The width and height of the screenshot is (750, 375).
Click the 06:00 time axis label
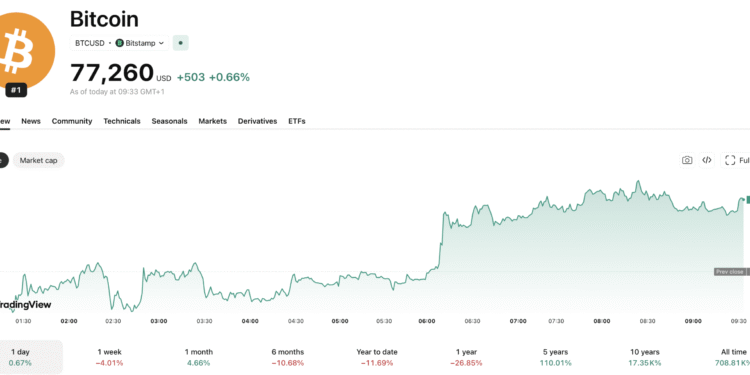coord(428,321)
